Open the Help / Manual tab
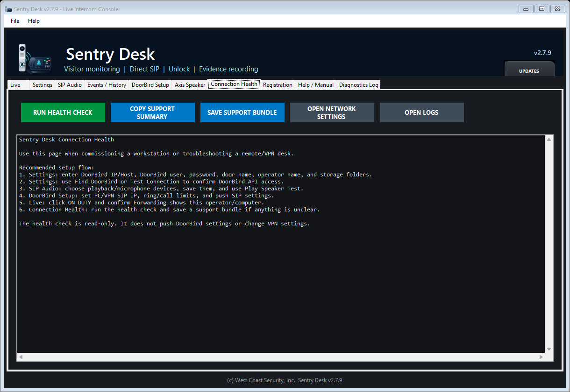Image resolution: width=570 pixels, height=392 pixels. (316, 85)
